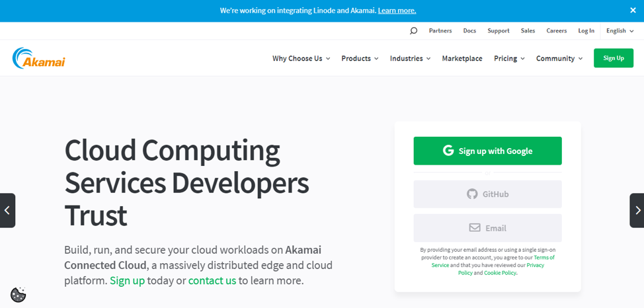Image resolution: width=644 pixels, height=308 pixels.
Task: Open the Privacy Policy link
Action: tap(501, 269)
